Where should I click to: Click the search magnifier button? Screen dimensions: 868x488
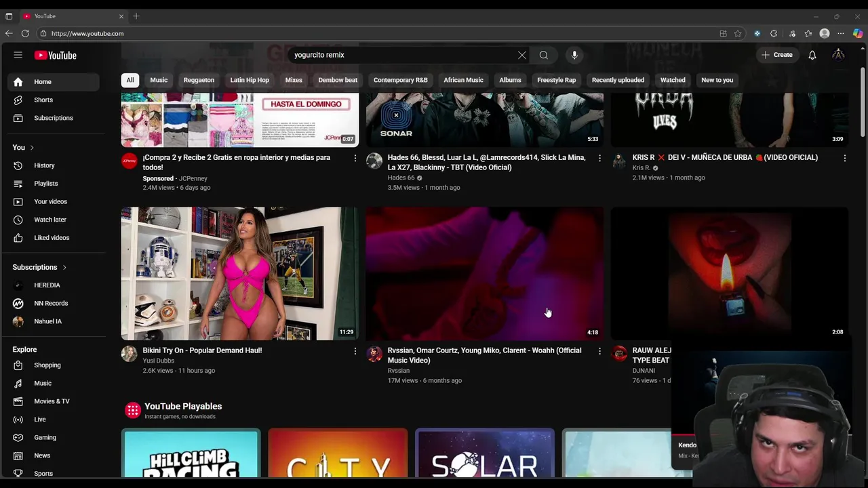544,55
